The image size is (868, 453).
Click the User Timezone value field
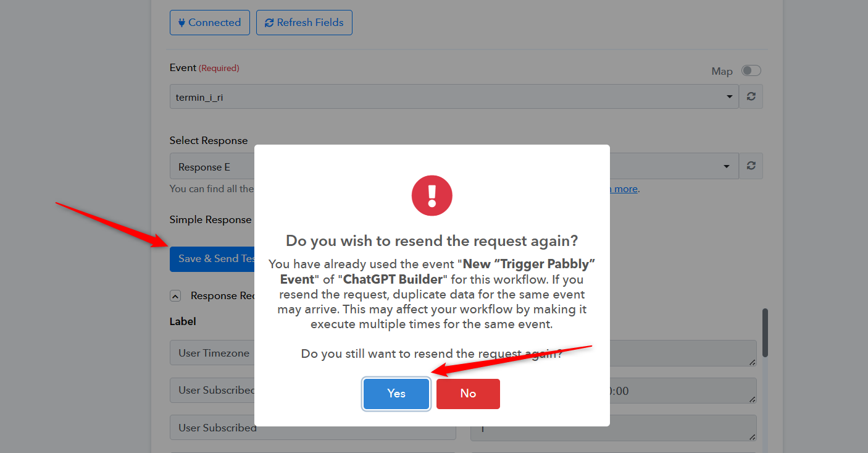(679, 353)
